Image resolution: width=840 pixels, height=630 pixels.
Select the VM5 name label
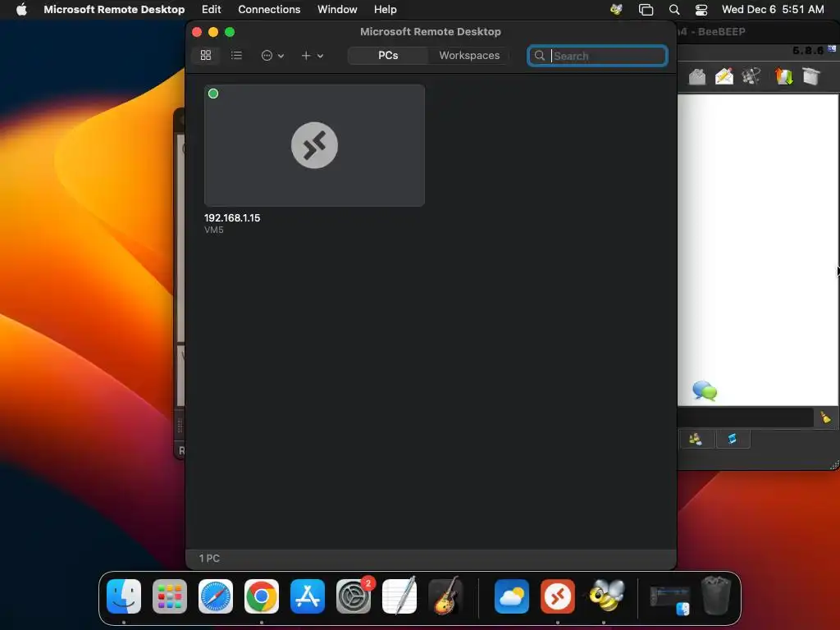pos(214,230)
